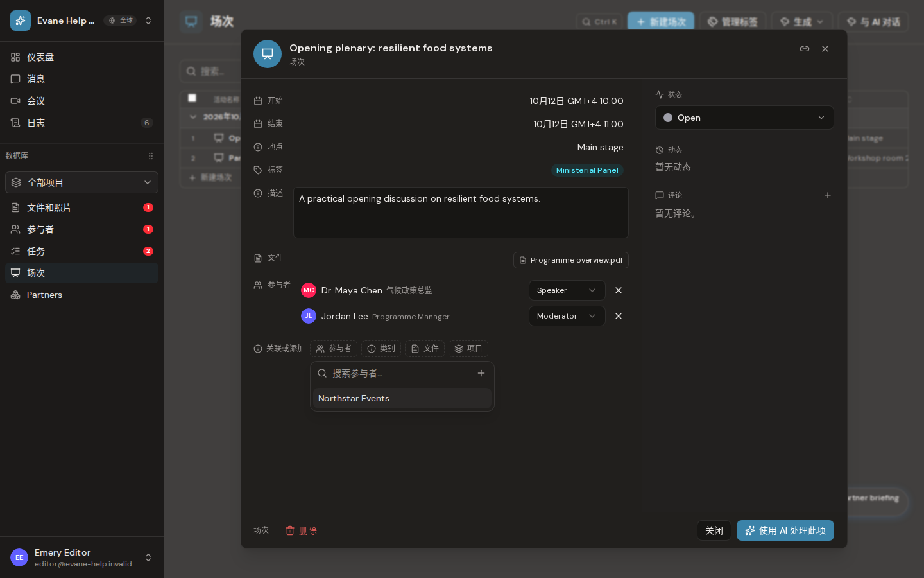This screenshot has width=924, height=578.
Task: Click the 全球 globe badge
Action: click(x=120, y=21)
